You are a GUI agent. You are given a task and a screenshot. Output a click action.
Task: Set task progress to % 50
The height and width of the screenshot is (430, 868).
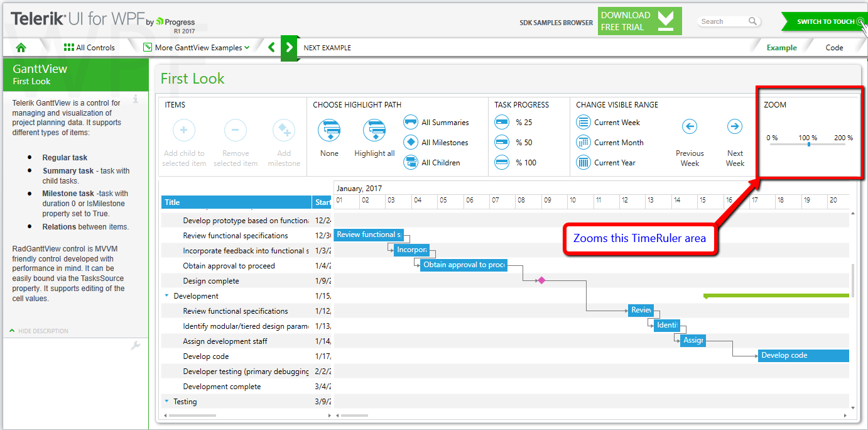(x=513, y=143)
